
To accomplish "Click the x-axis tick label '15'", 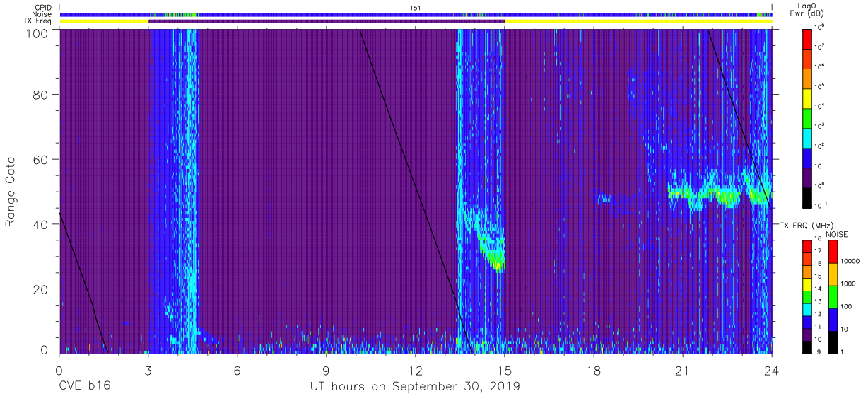I will point(505,370).
